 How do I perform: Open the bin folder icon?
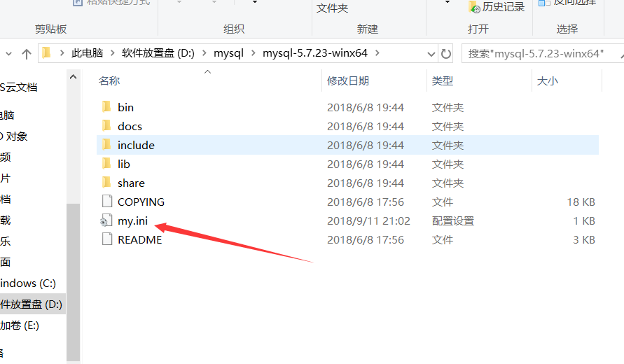tap(106, 107)
